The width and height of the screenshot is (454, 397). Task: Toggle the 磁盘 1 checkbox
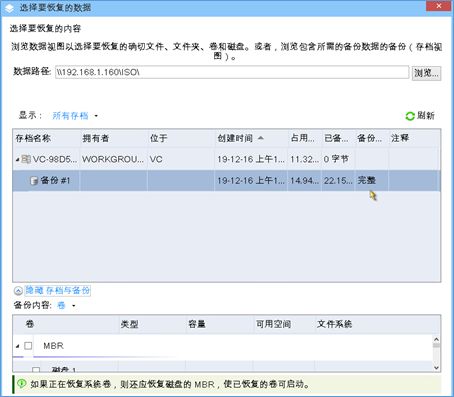click(x=36, y=369)
